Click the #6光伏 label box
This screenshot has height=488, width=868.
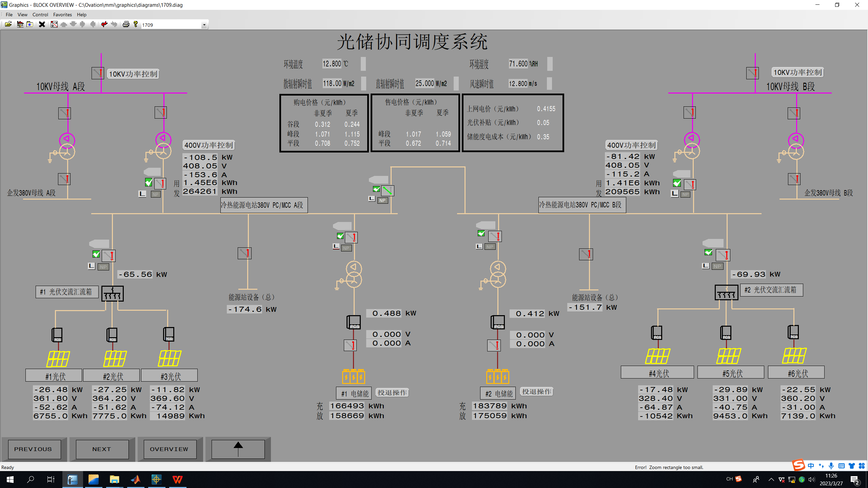[796, 372]
